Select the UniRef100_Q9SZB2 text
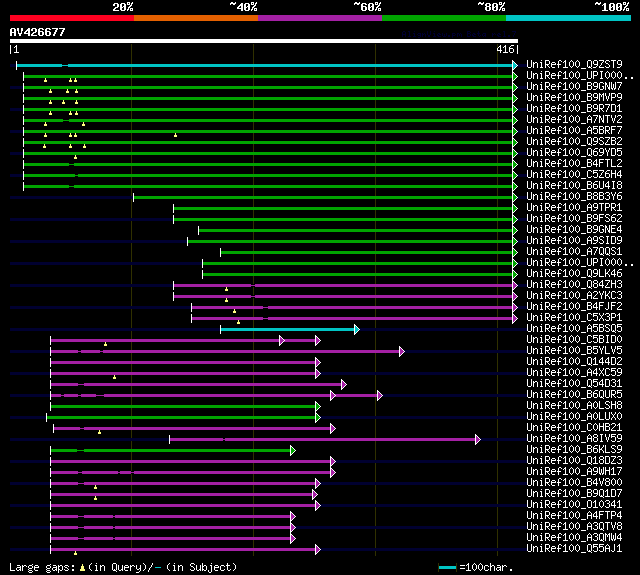640x575 pixels. tap(574, 142)
